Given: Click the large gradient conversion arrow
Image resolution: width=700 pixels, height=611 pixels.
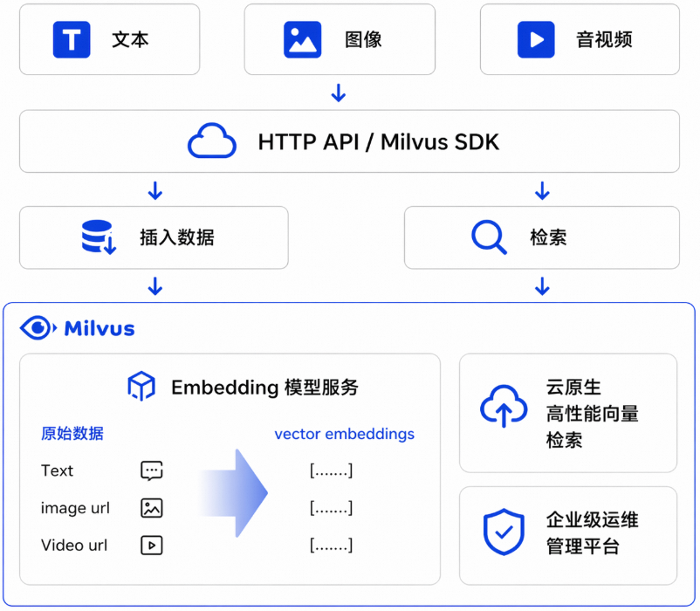Looking at the screenshot, I should 232,493.
